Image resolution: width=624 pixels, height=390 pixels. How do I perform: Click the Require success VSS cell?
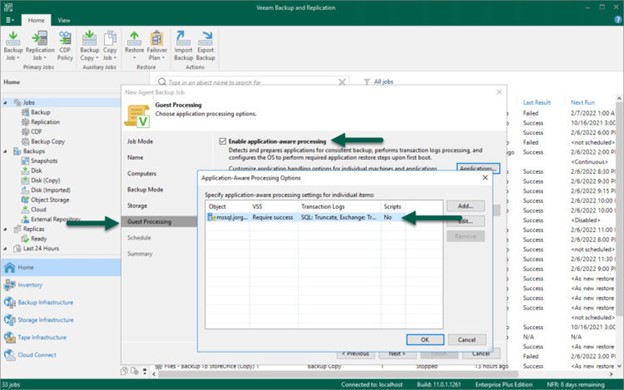click(x=273, y=217)
